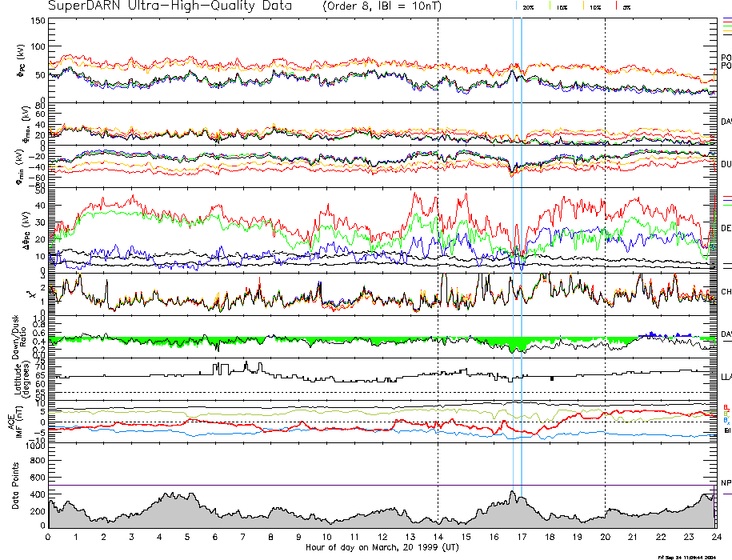Click the hour 12 tick label on the x-axis

(382, 537)
